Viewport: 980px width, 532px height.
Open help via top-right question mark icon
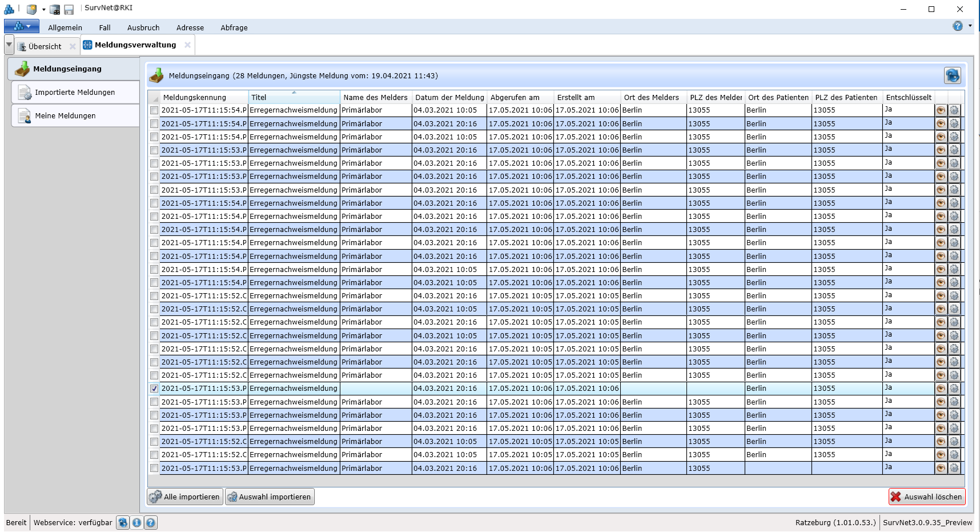tap(958, 26)
